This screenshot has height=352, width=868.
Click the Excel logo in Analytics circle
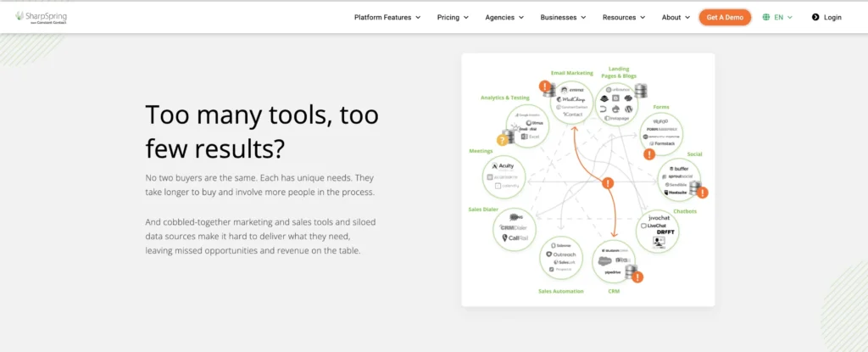coord(530,136)
